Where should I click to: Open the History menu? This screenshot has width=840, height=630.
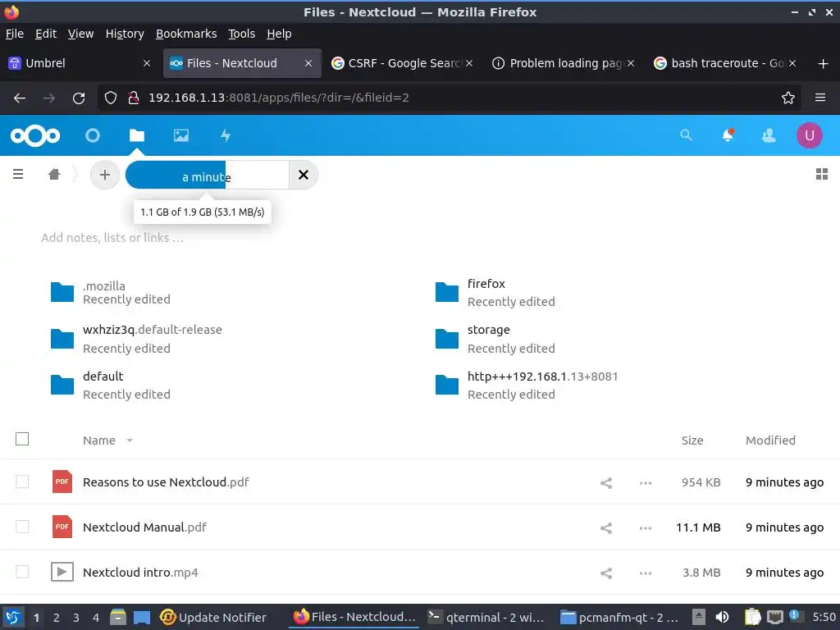[125, 34]
